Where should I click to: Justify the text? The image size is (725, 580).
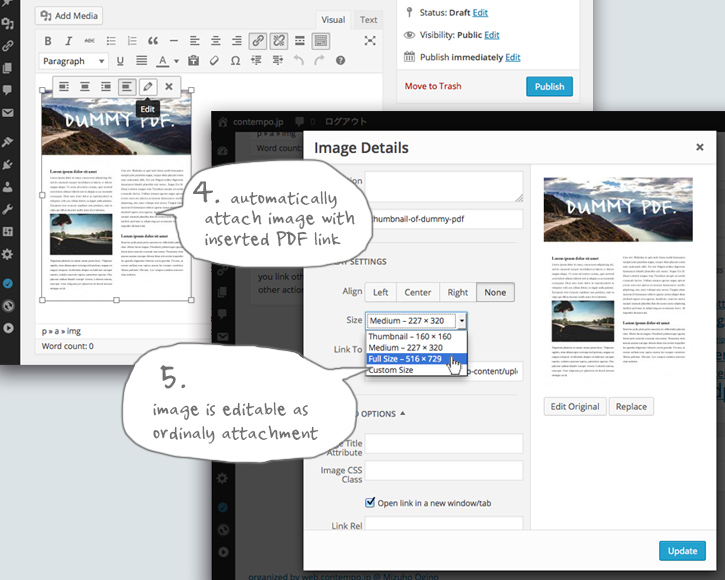click(x=141, y=61)
